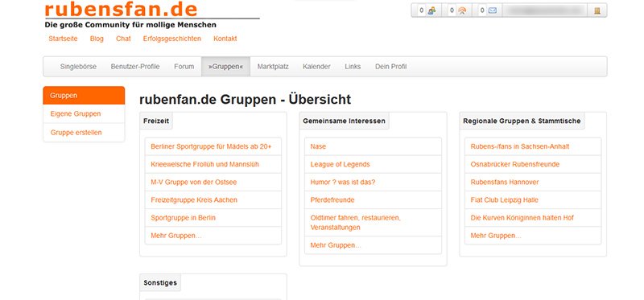The height and width of the screenshot is (300, 644).
Task: Click Gruppe erstellen in sidebar
Action: pyautogui.click(x=84, y=133)
